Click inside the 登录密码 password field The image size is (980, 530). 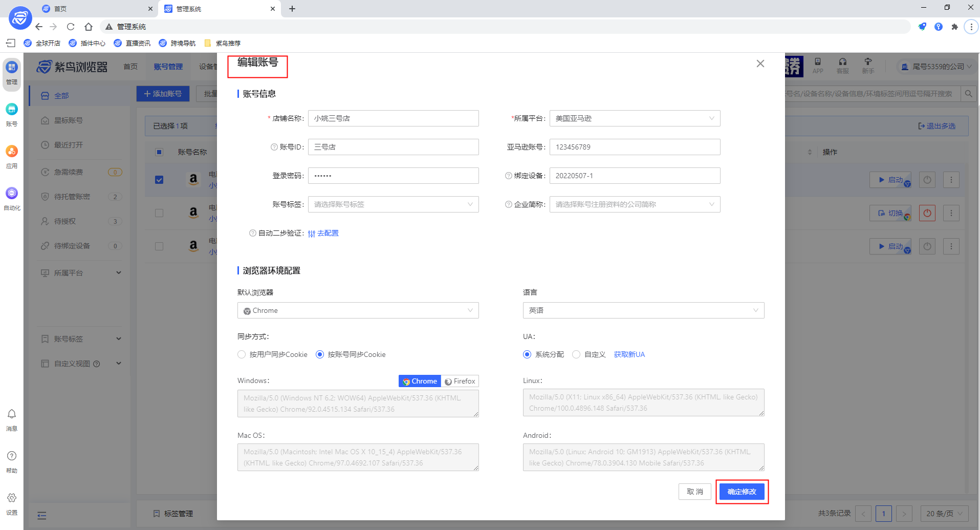point(393,175)
